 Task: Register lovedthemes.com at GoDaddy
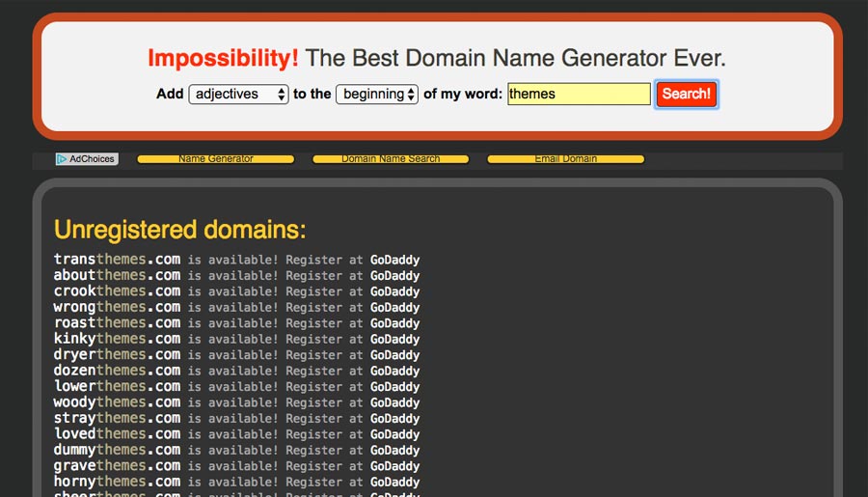click(x=394, y=434)
